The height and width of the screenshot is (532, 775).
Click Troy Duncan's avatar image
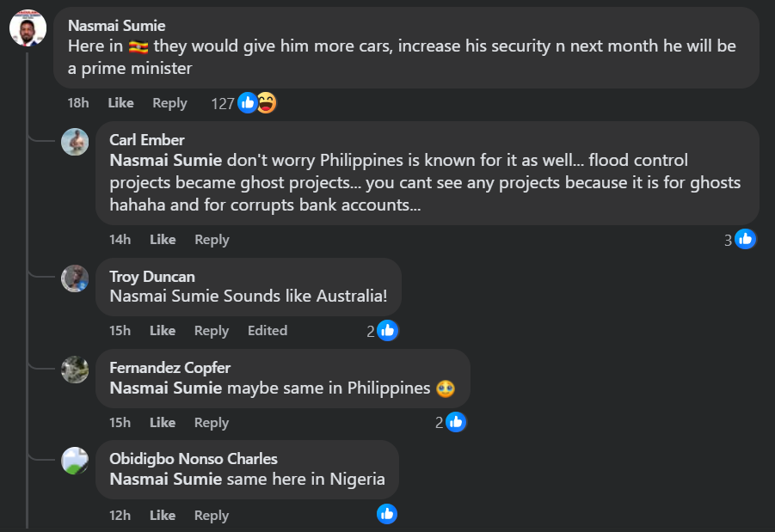75,278
